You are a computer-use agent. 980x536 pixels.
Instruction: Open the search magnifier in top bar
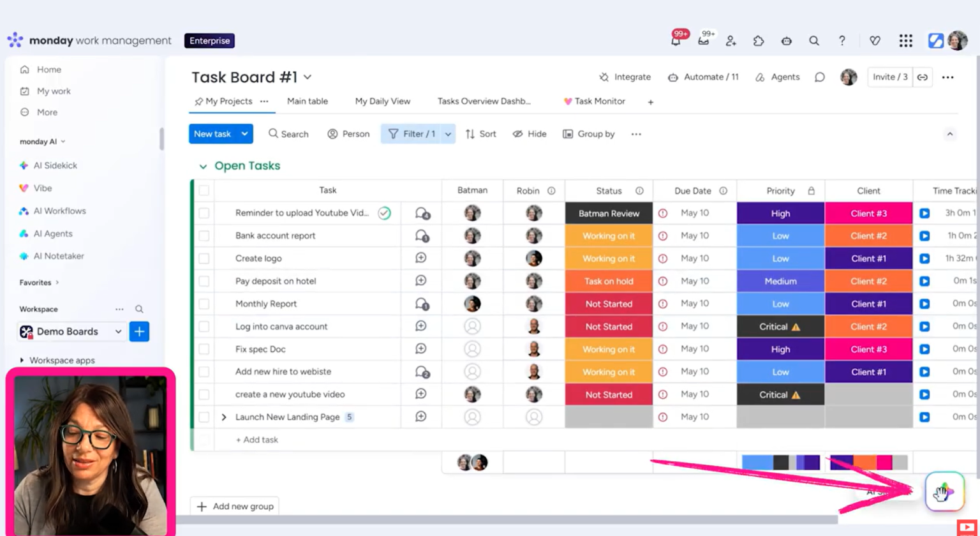(x=814, y=41)
